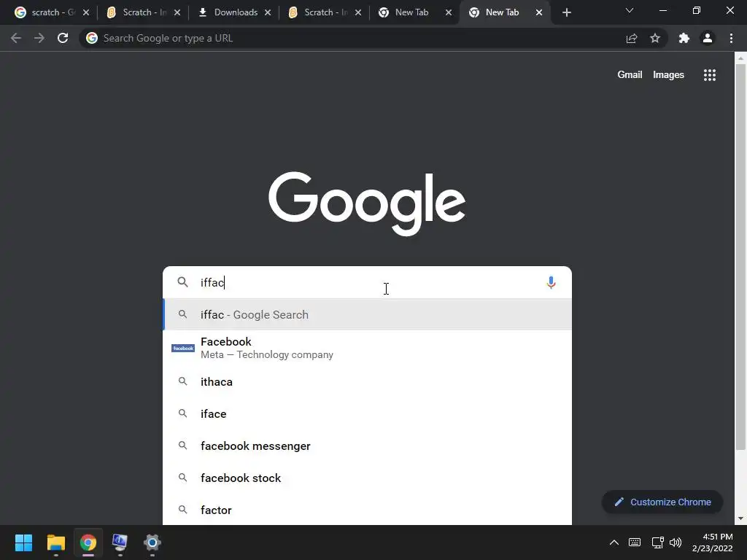Open the network tray icon
This screenshot has width=747, height=560.
click(657, 542)
